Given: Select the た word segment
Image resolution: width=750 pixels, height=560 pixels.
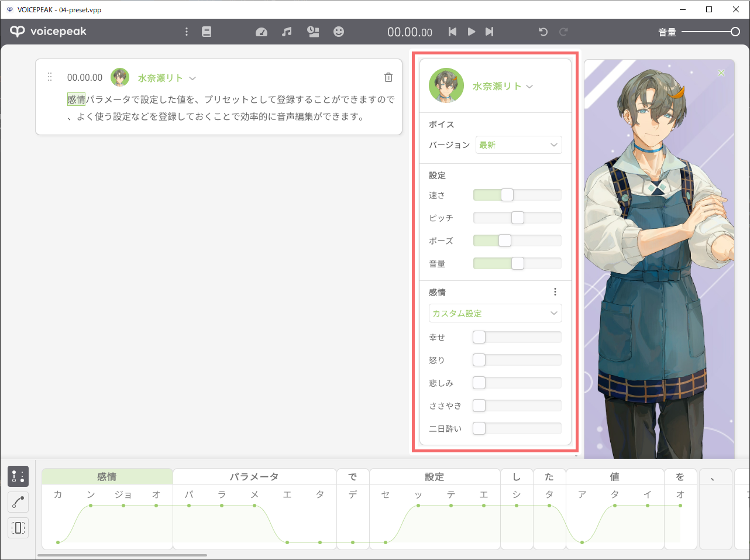Looking at the screenshot, I should click(549, 476).
